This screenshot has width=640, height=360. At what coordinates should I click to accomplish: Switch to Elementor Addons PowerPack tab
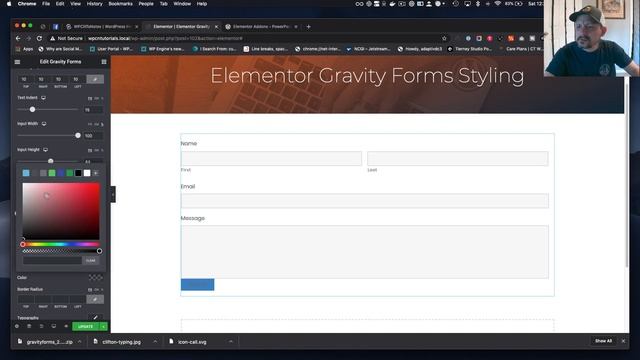click(x=262, y=27)
